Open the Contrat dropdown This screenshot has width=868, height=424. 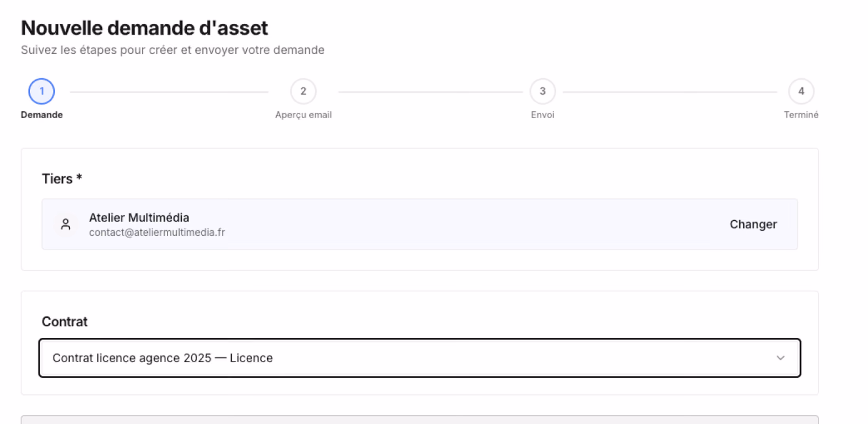420,358
